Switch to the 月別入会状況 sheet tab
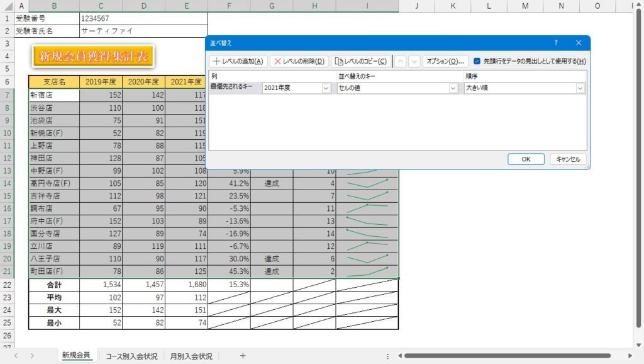Viewport: 644px width, 364px height. [191, 356]
